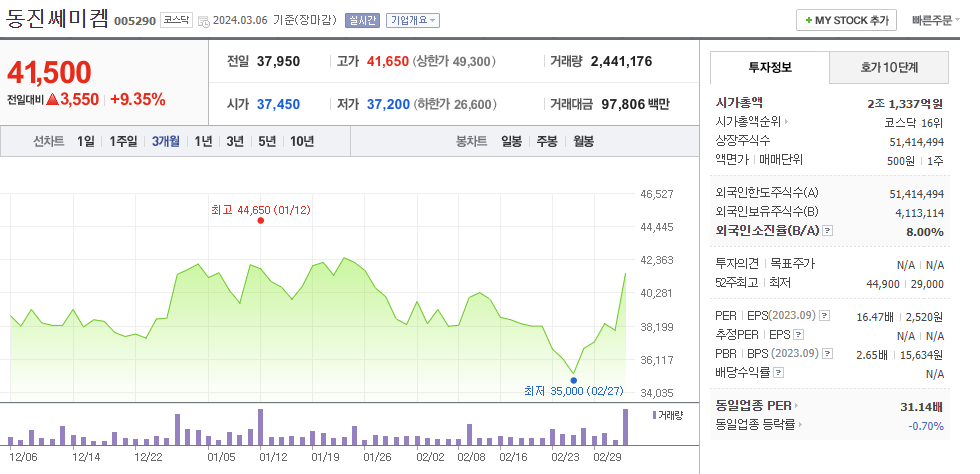Open the help icon next to 외국인소진율(B/A)
The height and width of the screenshot is (474, 980).
point(828,231)
